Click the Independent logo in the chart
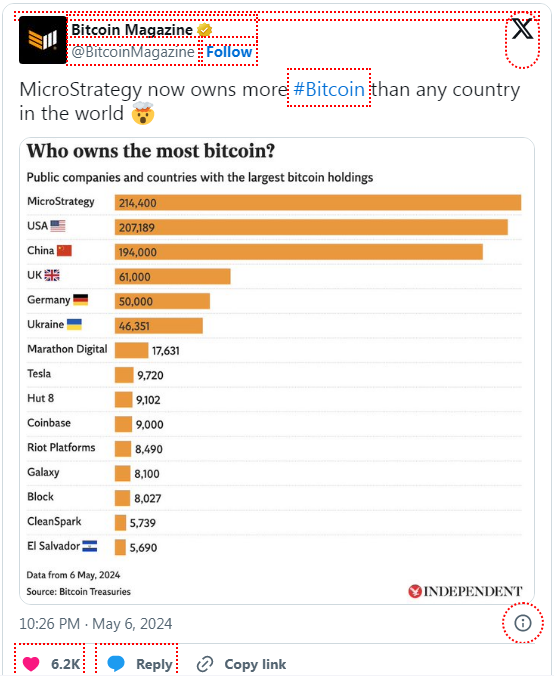Image resolution: width=554 pixels, height=676 pixels. [465, 591]
